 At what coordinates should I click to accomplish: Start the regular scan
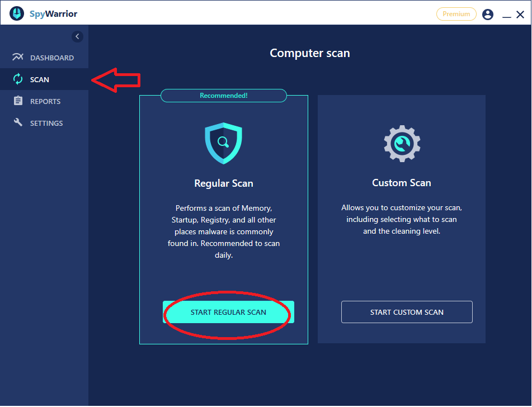coord(228,312)
